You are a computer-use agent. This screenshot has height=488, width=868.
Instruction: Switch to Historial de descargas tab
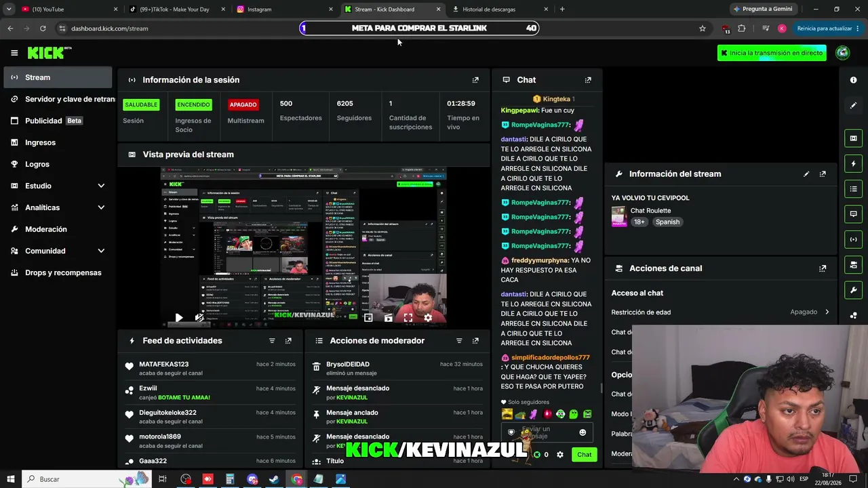(500, 9)
